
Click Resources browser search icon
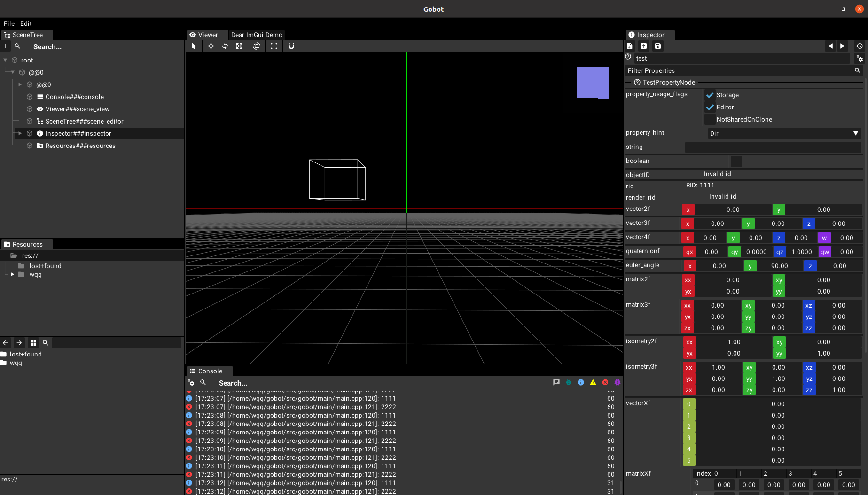46,343
